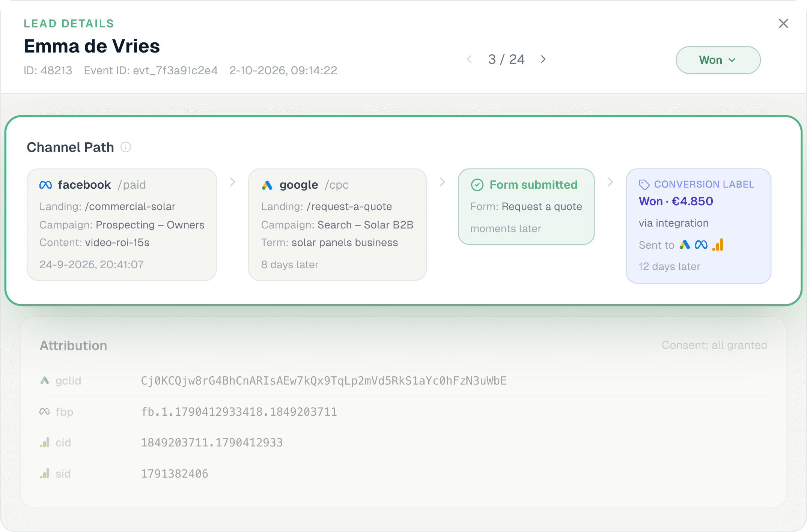Click the Conversion Label tag icon

[x=644, y=185]
